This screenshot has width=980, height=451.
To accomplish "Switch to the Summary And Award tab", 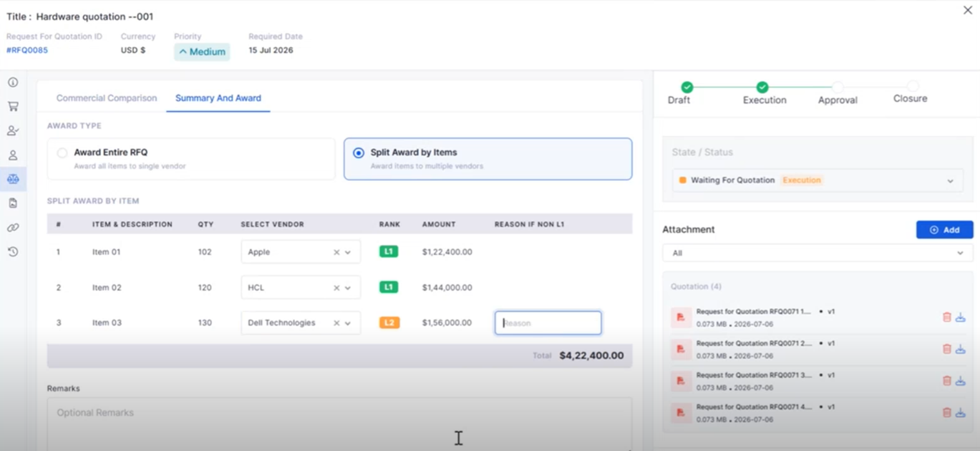I will (x=218, y=98).
